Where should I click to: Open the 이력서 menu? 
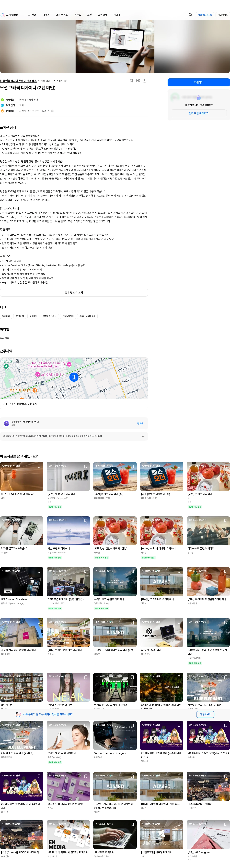point(46,15)
